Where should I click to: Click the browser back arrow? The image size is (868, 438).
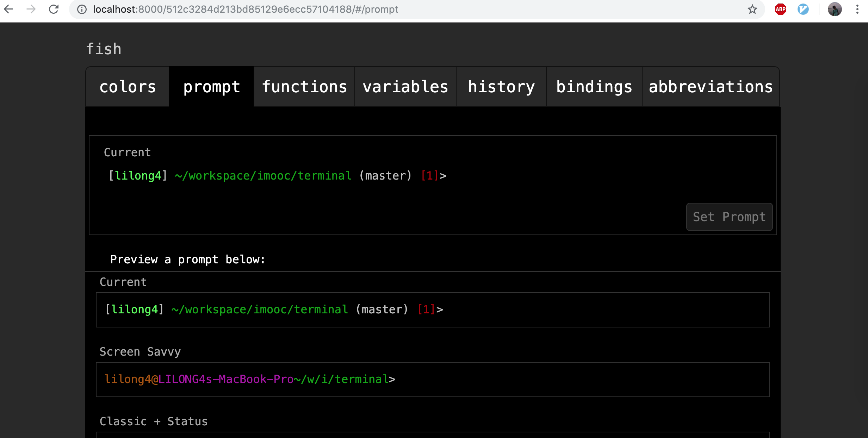[8, 9]
